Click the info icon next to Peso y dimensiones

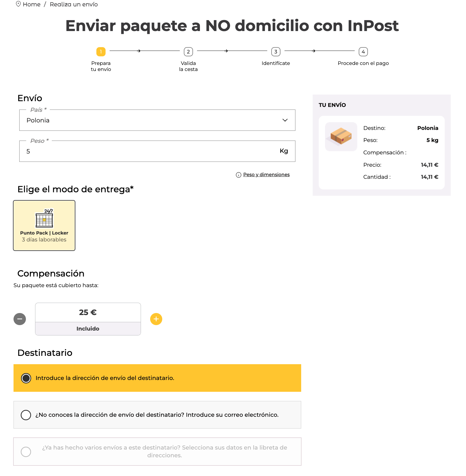point(238,175)
